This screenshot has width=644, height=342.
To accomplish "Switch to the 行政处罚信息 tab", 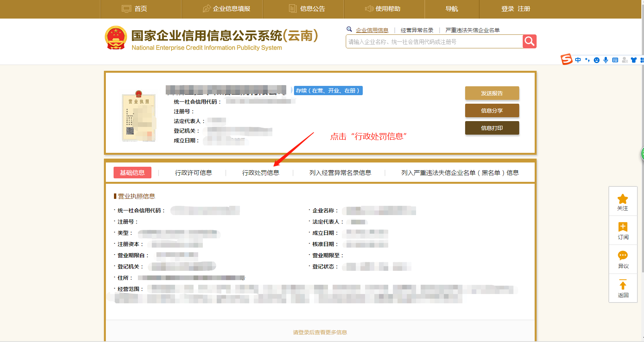I will 261,173.
